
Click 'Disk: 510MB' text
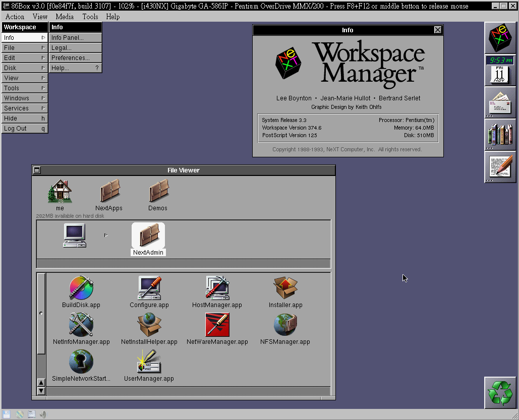tap(419, 135)
